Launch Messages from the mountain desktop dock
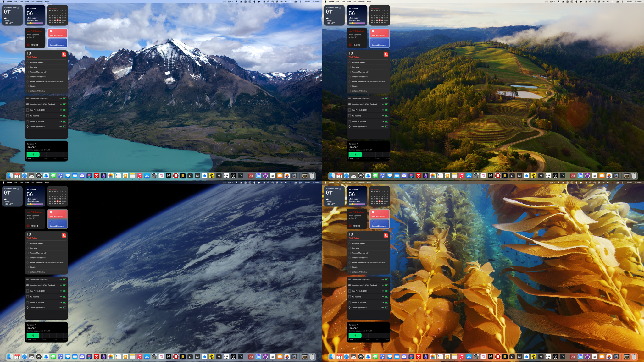The width and height of the screenshot is (644, 362). 53,176
